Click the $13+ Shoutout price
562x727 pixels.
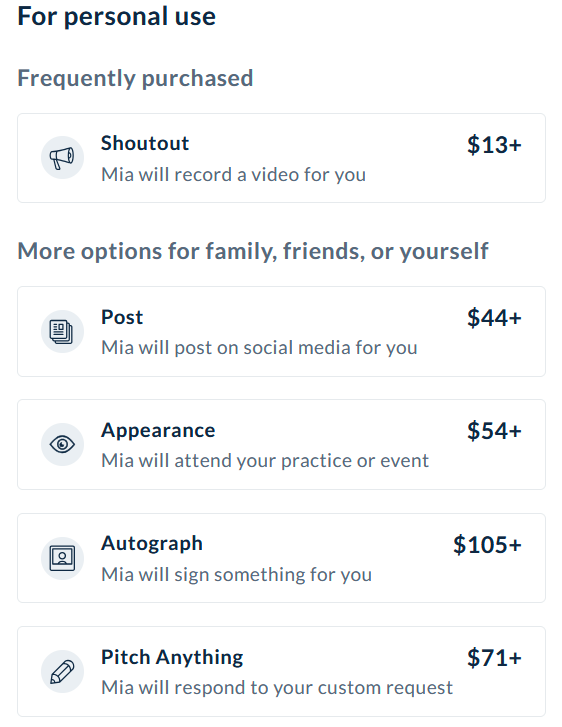pyautogui.click(x=494, y=145)
